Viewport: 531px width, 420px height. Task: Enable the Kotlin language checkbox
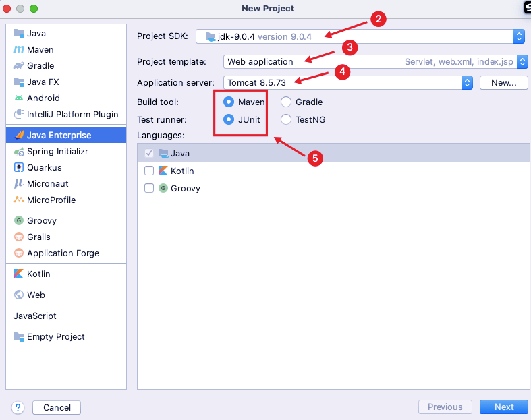pyautogui.click(x=149, y=171)
